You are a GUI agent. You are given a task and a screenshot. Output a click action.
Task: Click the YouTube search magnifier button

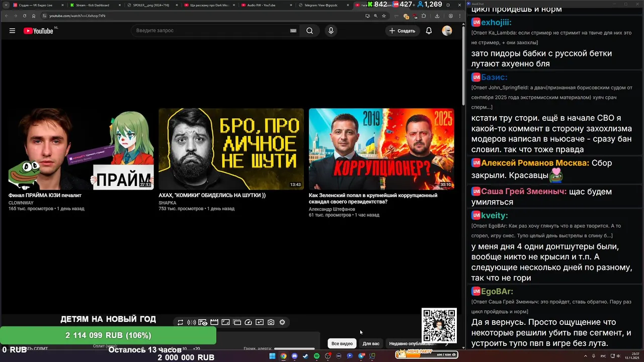[309, 31]
